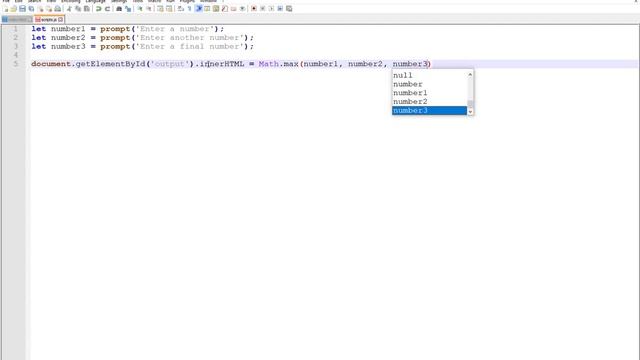Switch to the first blurred document tab
Viewport: 640px width, 360px height.
[17, 20]
